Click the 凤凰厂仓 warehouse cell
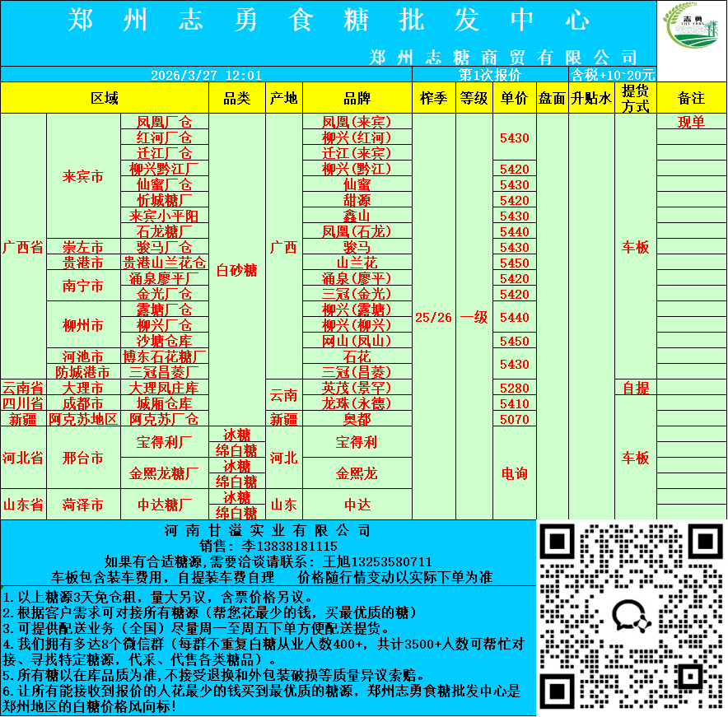The width and height of the screenshot is (728, 717). (x=165, y=122)
